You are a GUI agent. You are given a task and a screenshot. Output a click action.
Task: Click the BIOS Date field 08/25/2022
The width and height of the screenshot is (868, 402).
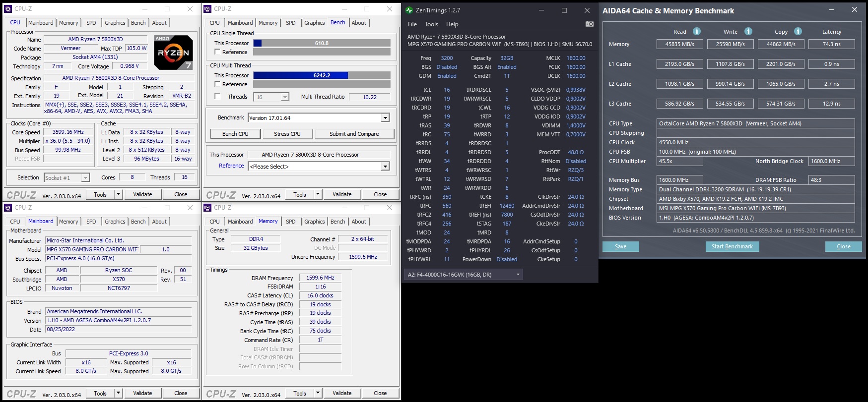point(119,329)
